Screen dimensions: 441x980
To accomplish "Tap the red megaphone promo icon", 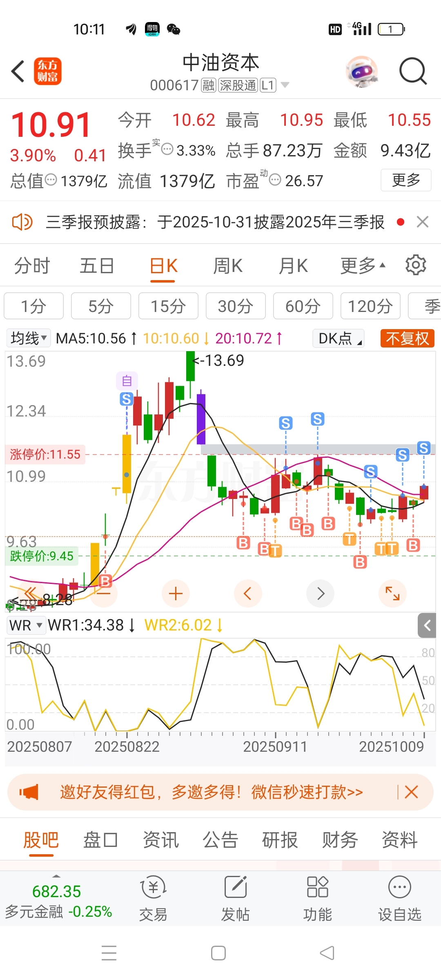I will tap(29, 792).
